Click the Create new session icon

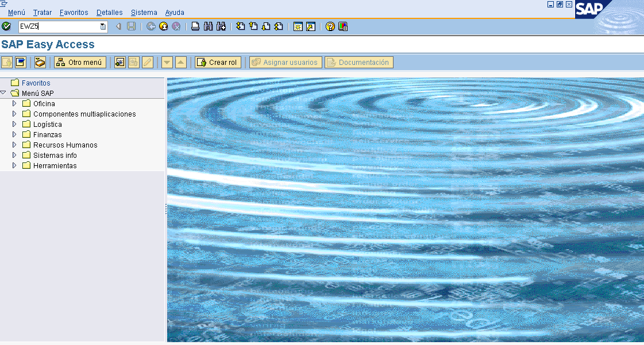(x=298, y=26)
